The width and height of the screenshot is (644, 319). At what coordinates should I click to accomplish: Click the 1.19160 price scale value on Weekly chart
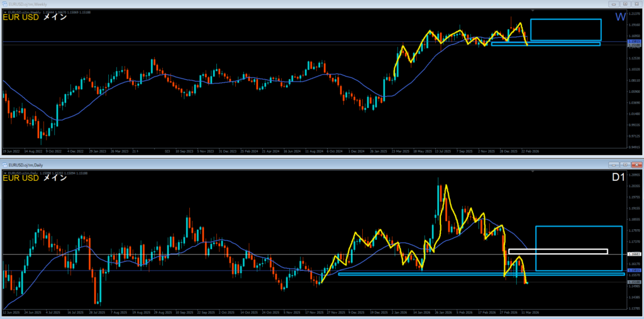pos(633,24)
